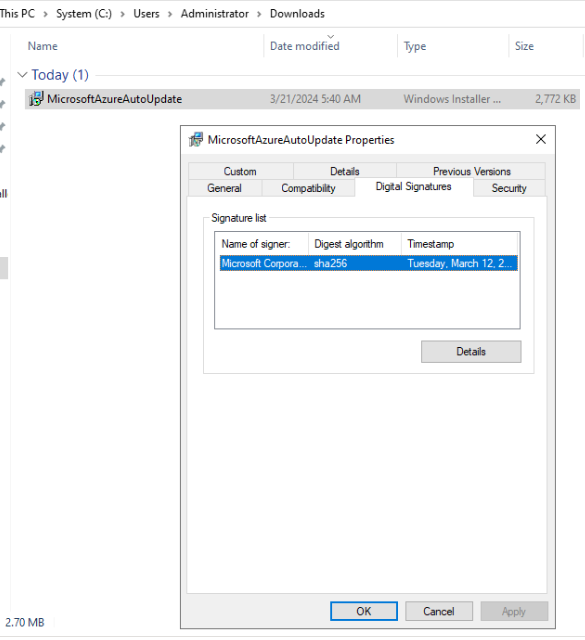585x640 pixels.
Task: Open the Previous Versions tab
Action: [472, 171]
